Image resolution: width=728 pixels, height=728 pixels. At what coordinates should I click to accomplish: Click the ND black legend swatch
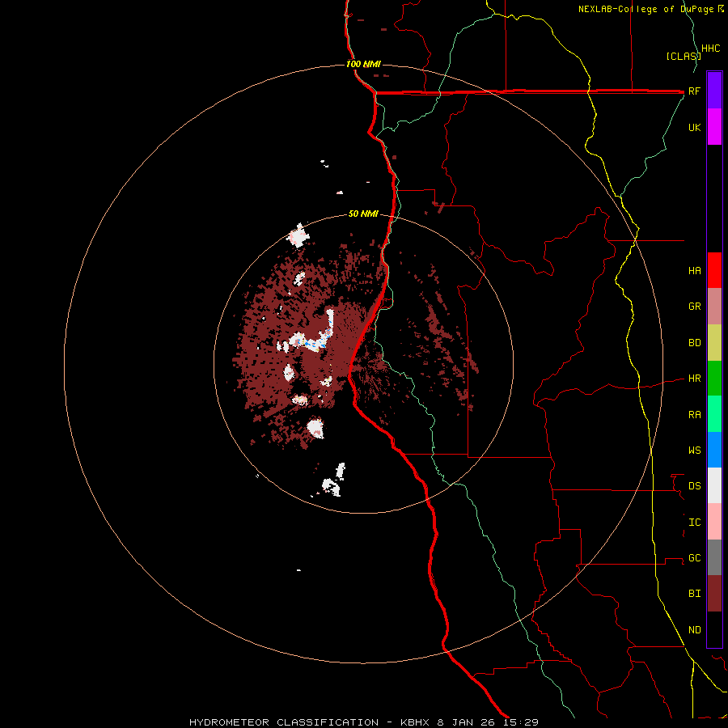click(714, 629)
